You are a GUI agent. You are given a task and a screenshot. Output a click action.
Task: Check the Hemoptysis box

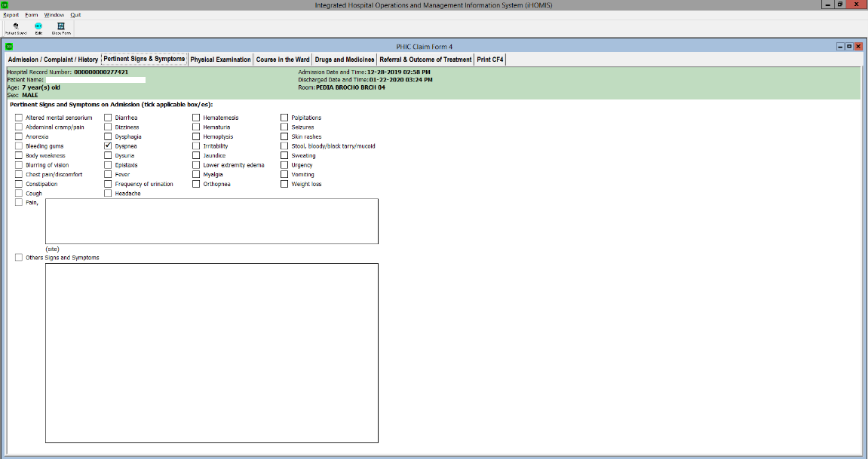point(196,136)
